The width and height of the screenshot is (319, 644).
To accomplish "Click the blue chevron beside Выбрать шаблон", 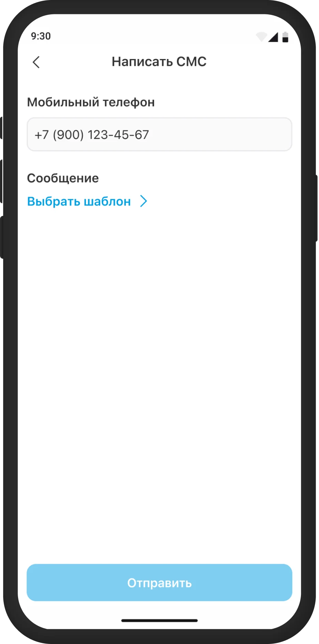I will [x=144, y=201].
